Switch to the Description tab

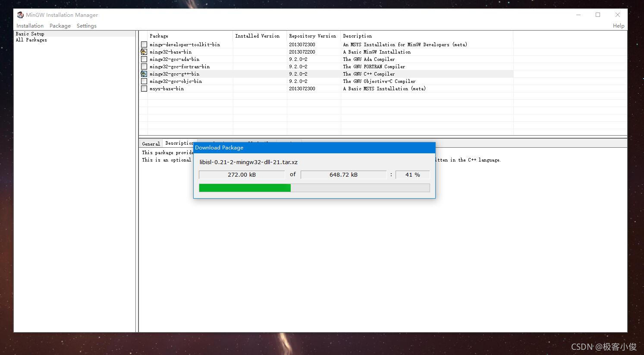(179, 143)
